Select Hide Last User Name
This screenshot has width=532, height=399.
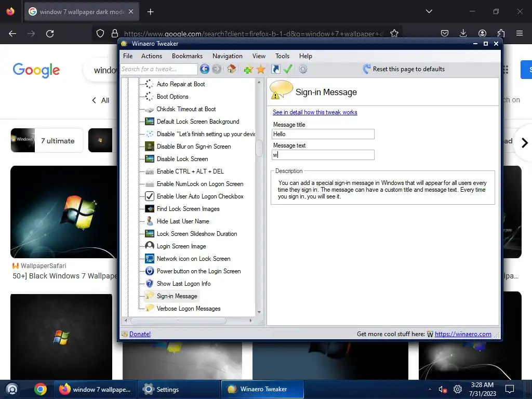point(182,221)
